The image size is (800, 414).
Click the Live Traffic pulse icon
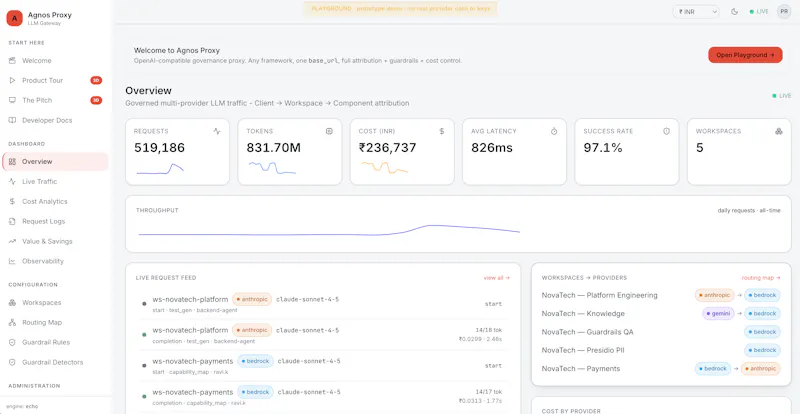12,182
